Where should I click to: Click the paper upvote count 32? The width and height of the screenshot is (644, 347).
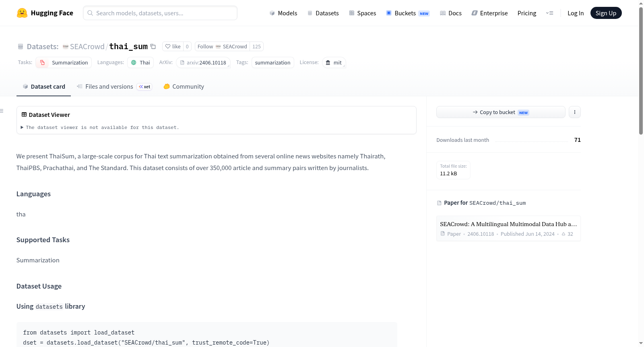pos(568,234)
